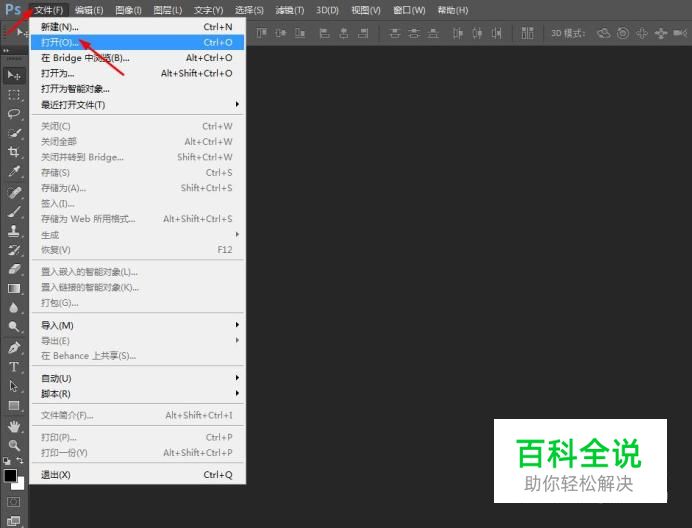Expand the 生成 submenu
The width and height of the screenshot is (692, 528).
[x=137, y=234]
